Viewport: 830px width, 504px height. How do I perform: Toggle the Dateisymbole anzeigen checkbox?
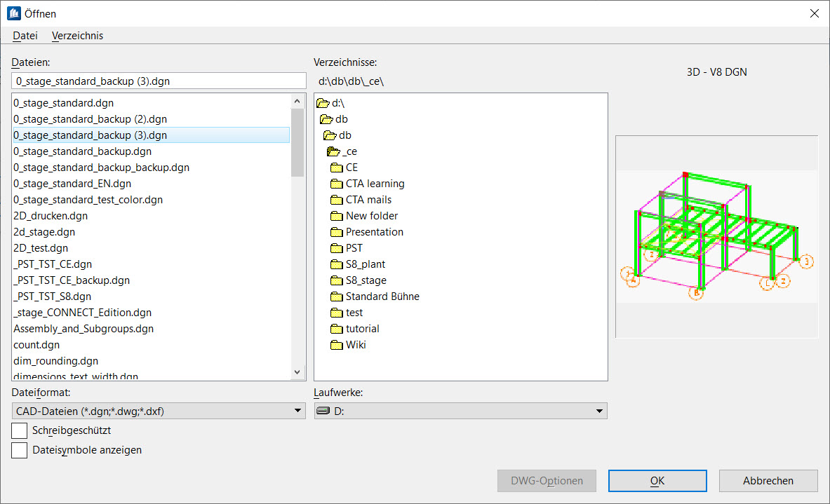click(19, 450)
